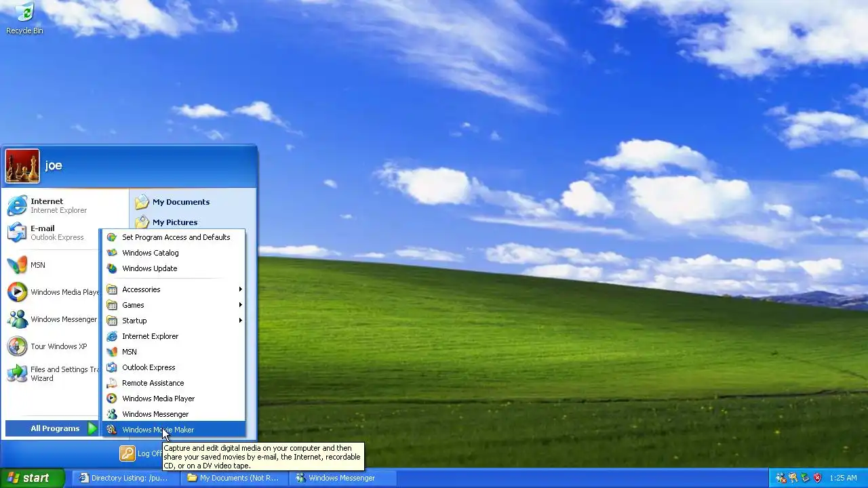Launch Windows Movie Maker
The image size is (868, 488).
point(174,430)
